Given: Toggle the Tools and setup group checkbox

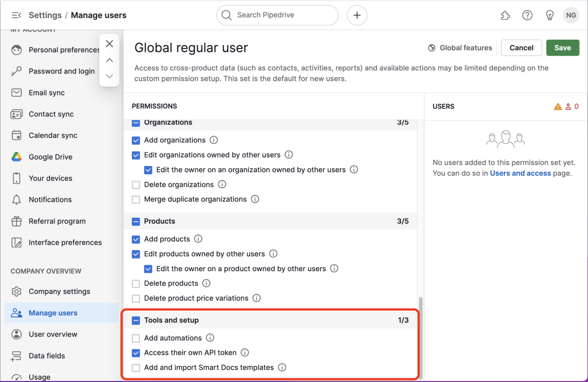Looking at the screenshot, I should pyautogui.click(x=136, y=320).
